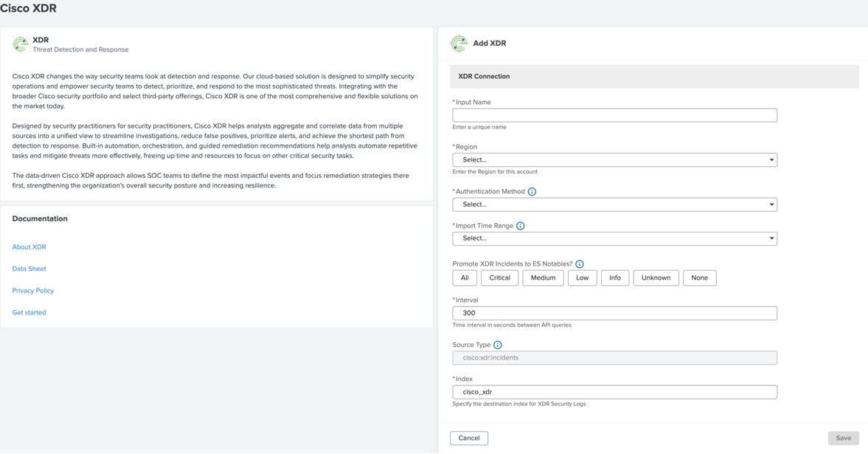Click info icon beside Authentication Method

(x=532, y=192)
